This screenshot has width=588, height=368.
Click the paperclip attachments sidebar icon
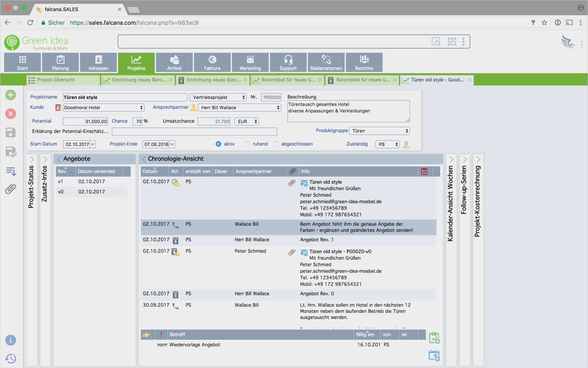(x=11, y=189)
